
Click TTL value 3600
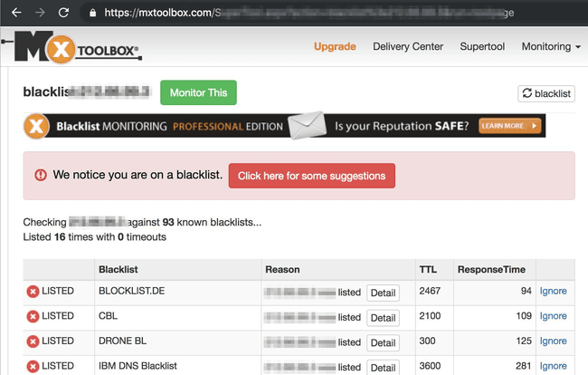point(430,366)
